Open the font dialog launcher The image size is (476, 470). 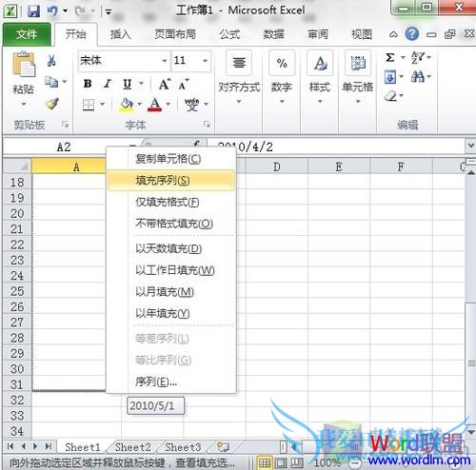(207, 125)
